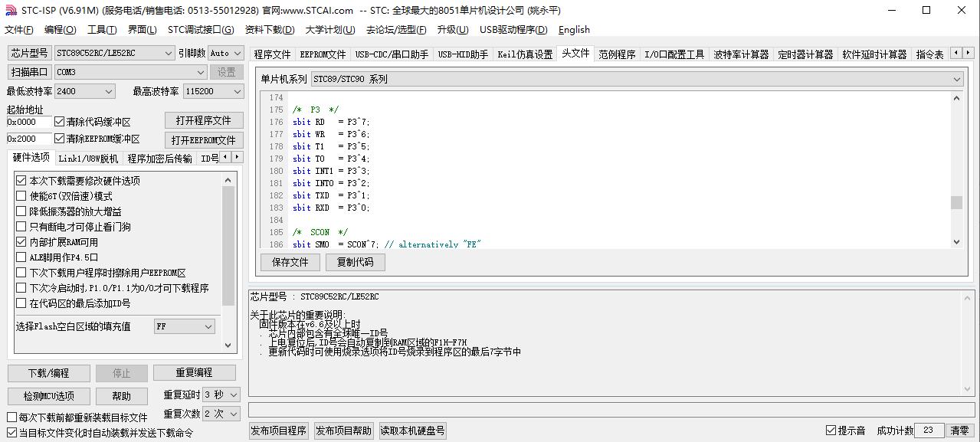The height and width of the screenshot is (442, 980).
Task: Click the chip info panel scroll down arrow
Action: 969,390
